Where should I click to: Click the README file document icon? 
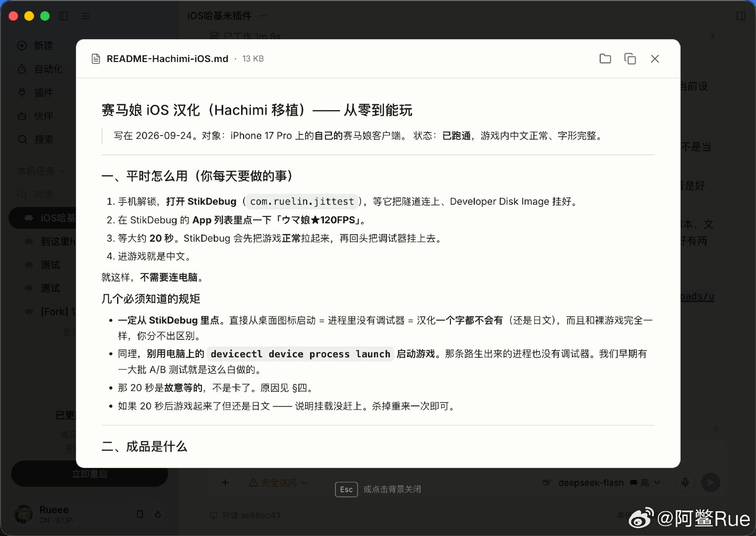point(96,59)
